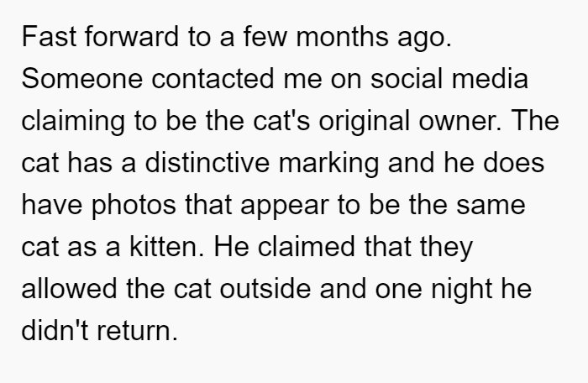The width and height of the screenshot is (588, 383).
Task: Click the word "social" in second line
Action: [x=407, y=79]
